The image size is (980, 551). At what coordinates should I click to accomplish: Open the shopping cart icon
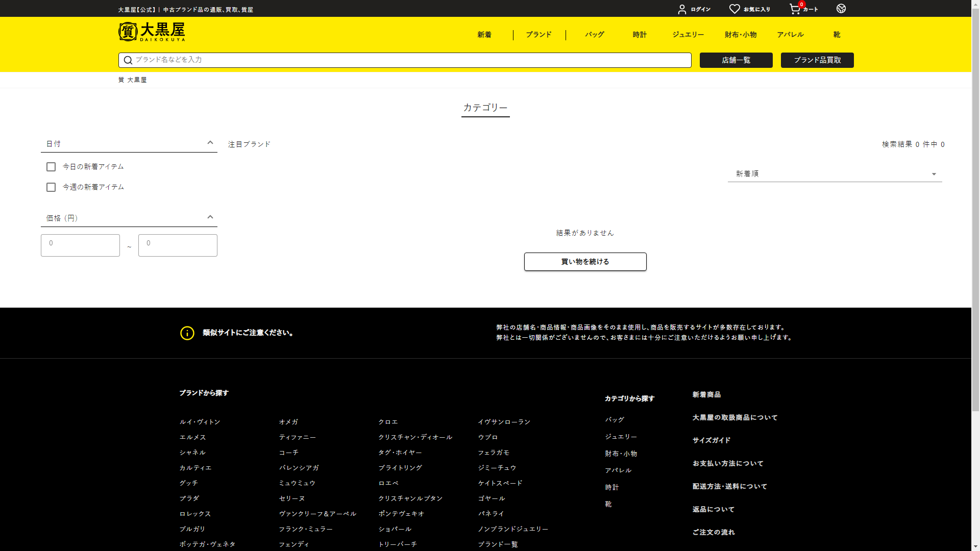pos(795,9)
